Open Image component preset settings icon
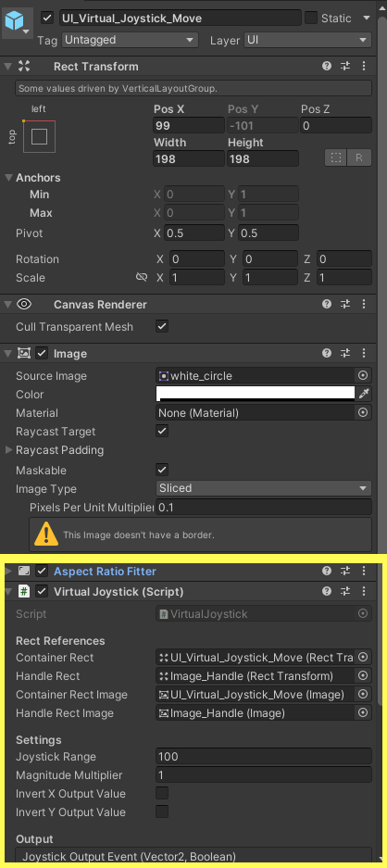The image size is (387, 868). pos(345,353)
